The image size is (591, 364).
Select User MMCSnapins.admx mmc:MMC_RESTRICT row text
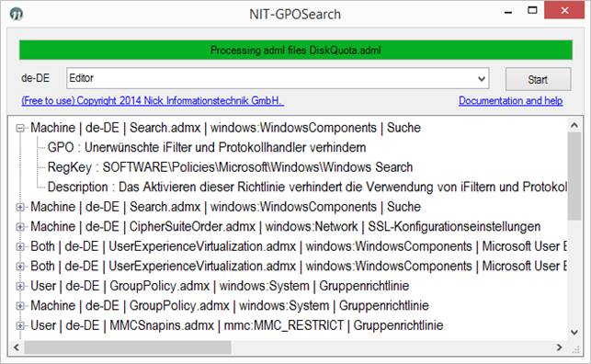point(237,325)
